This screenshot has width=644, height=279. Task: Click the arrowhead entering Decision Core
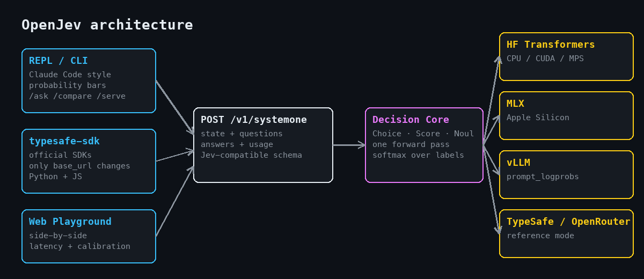point(362,145)
